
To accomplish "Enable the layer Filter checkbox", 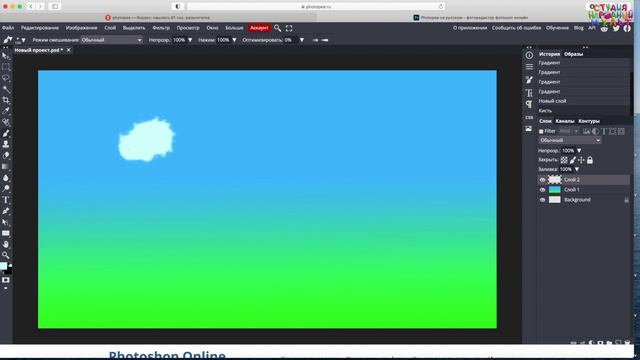I will [541, 131].
